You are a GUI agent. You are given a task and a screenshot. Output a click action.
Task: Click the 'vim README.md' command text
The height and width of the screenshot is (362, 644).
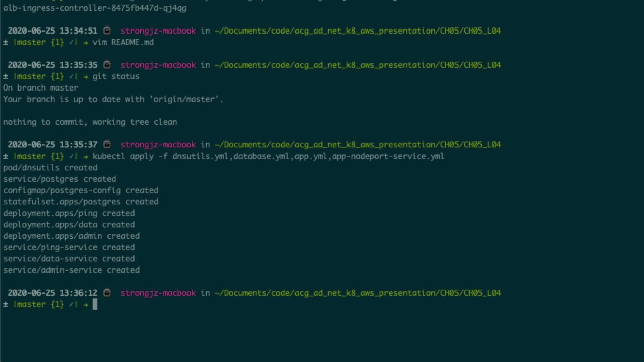click(x=123, y=42)
